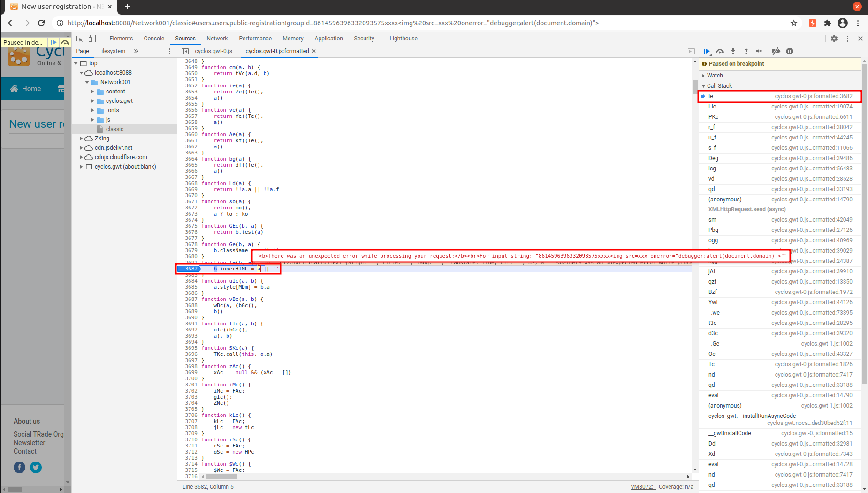
Task: Collapse the Call Stack section
Action: (719, 86)
